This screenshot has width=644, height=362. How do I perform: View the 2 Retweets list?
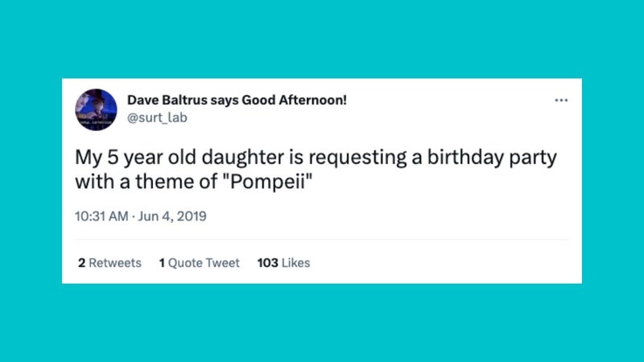coord(109,263)
